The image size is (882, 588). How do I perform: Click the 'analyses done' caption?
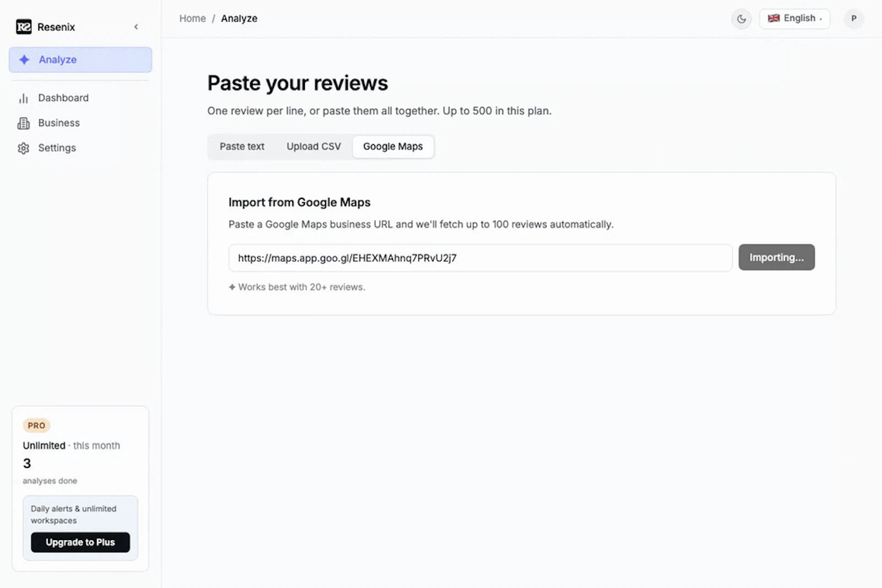50,481
